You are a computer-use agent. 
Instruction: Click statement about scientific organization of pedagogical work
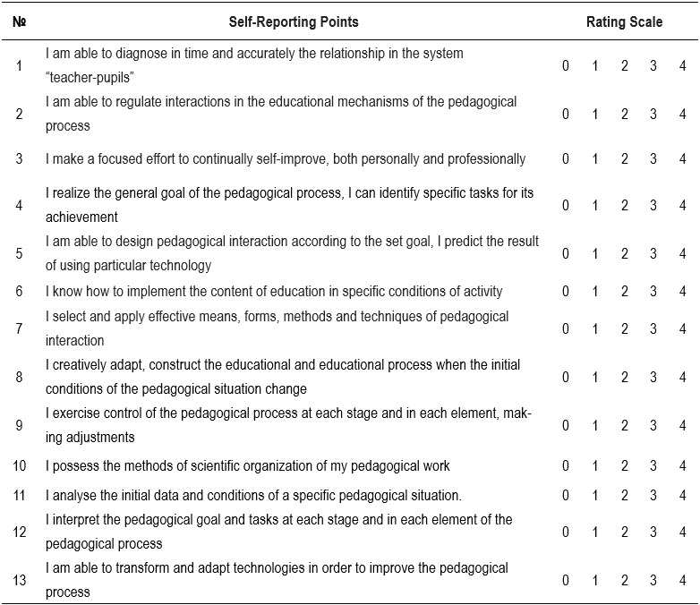point(248,465)
